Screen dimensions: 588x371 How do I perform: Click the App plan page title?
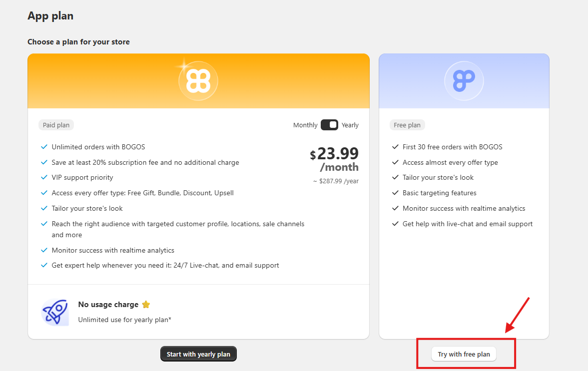click(50, 16)
